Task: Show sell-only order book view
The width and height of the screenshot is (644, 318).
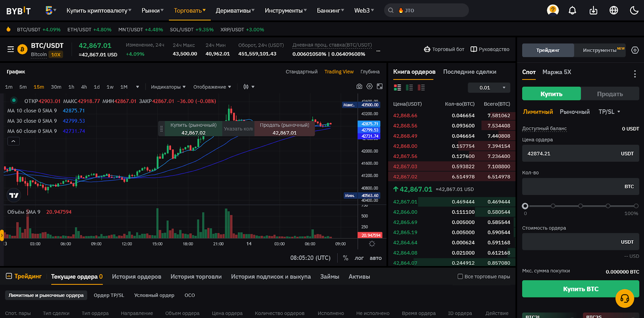Action: (421, 87)
